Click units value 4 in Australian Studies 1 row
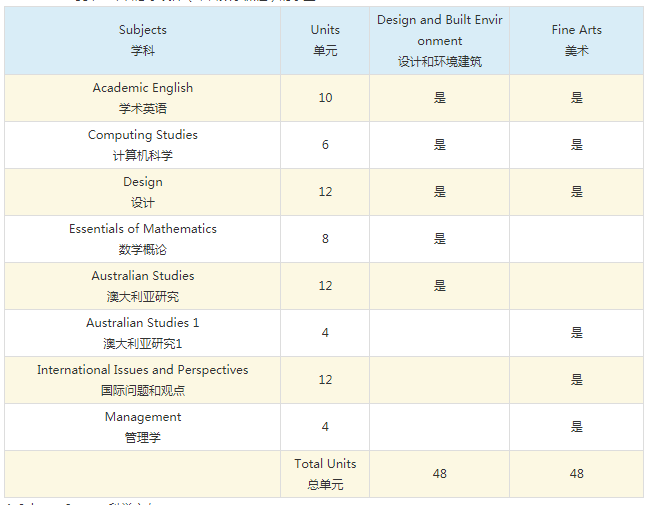Screen dimensions: 651x505 325,333
